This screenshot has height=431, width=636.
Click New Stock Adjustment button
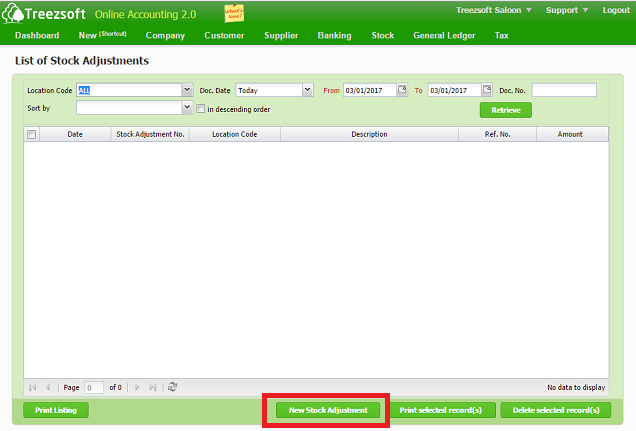[x=328, y=410]
